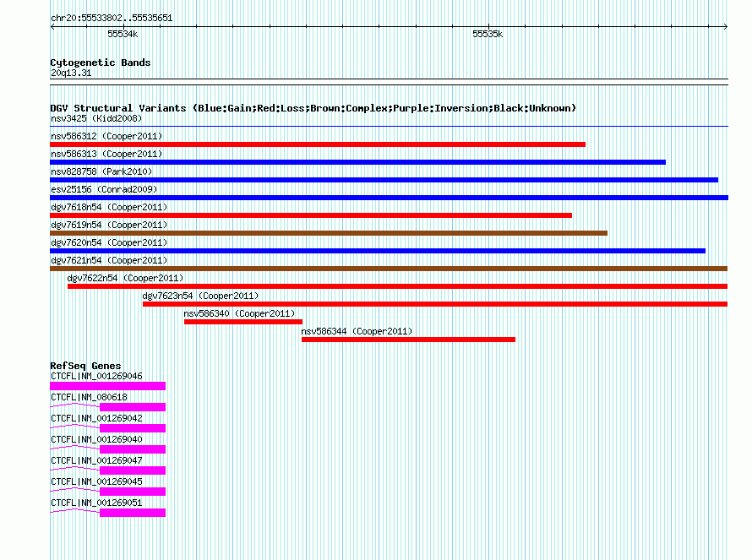Image resolution: width=752 pixels, height=560 pixels.
Task: Select the brown dgv7619n54 complex bar
Action: tap(329, 233)
